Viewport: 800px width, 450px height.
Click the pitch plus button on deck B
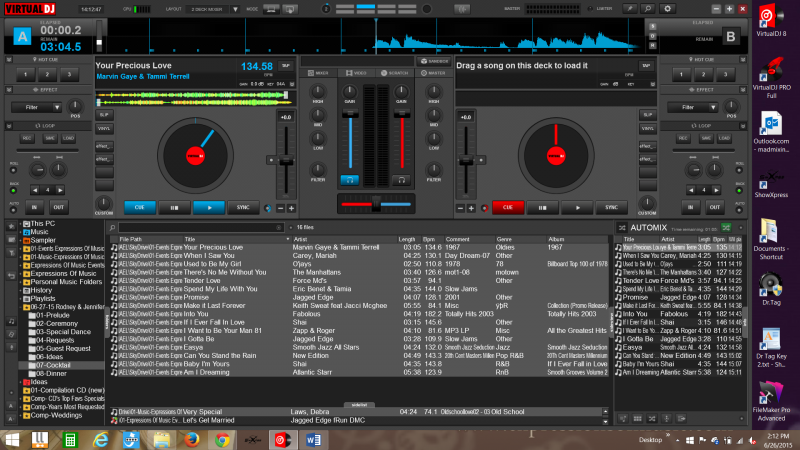(x=471, y=208)
